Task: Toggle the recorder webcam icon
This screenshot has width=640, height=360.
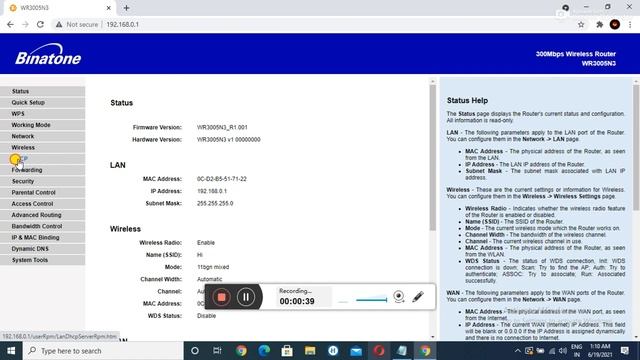Action: pos(399,296)
